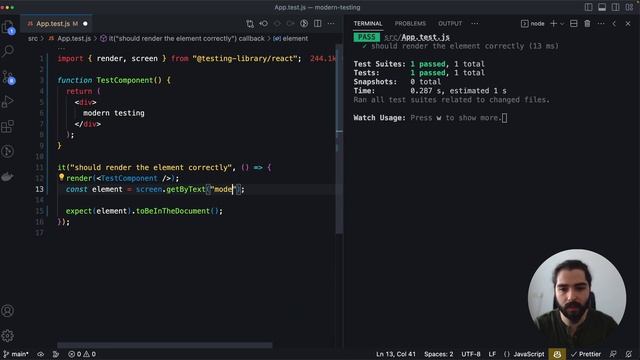Screen dimensions: 640x360
Task: Click the go back change icon in editor toolbar
Action: tap(264, 24)
